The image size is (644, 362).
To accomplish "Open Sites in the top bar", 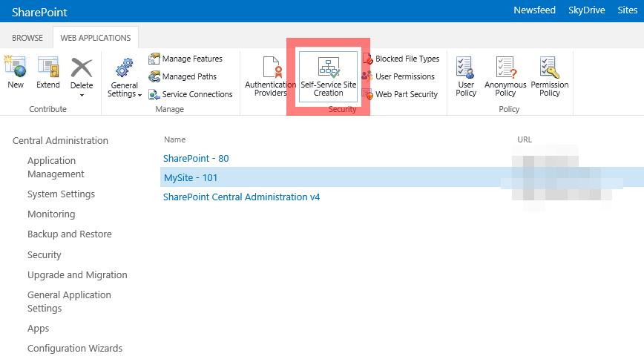I will tap(627, 10).
